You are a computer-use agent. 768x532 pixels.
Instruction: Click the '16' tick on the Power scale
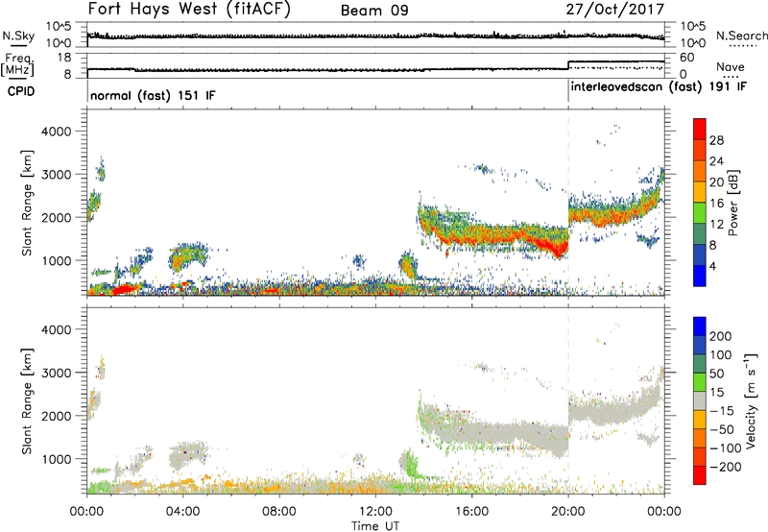716,204
